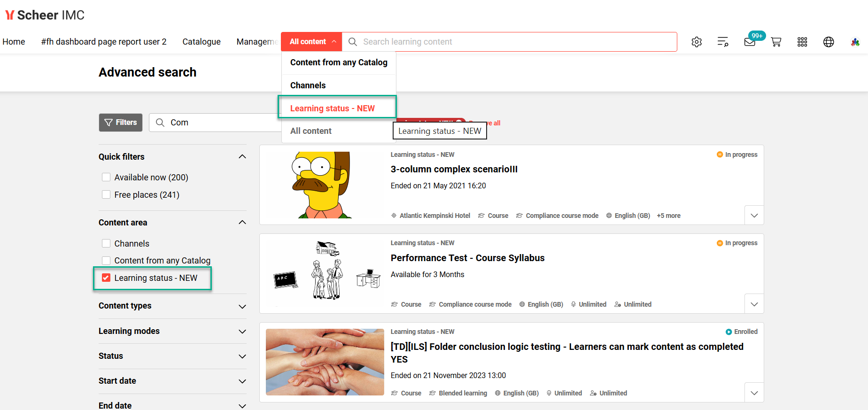Click the magnifier icon beside 'Com' text
The width and height of the screenshot is (868, 410).
(x=160, y=123)
